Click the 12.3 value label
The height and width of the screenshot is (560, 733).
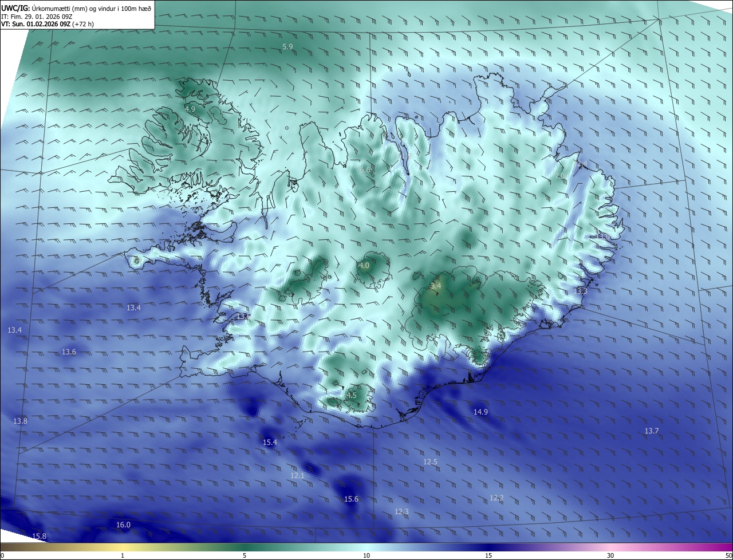click(x=402, y=511)
